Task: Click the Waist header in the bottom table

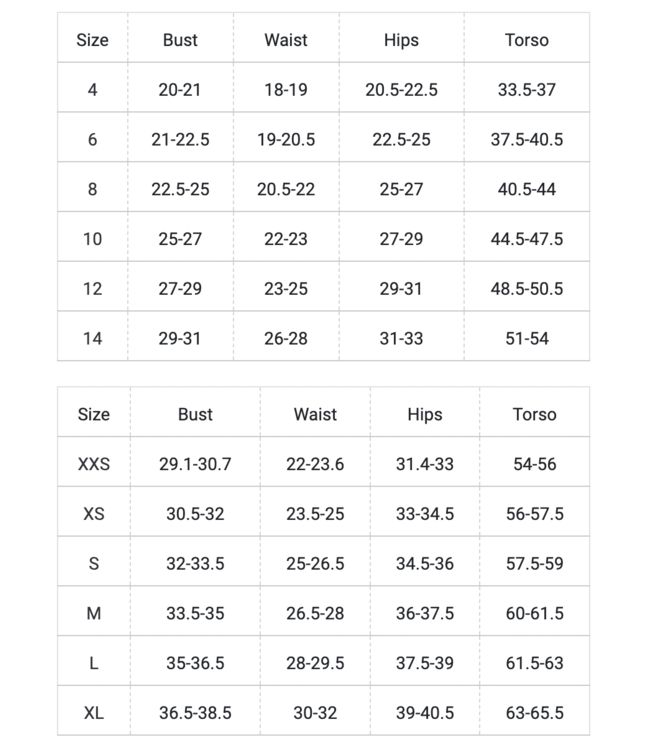Action: [315, 414]
